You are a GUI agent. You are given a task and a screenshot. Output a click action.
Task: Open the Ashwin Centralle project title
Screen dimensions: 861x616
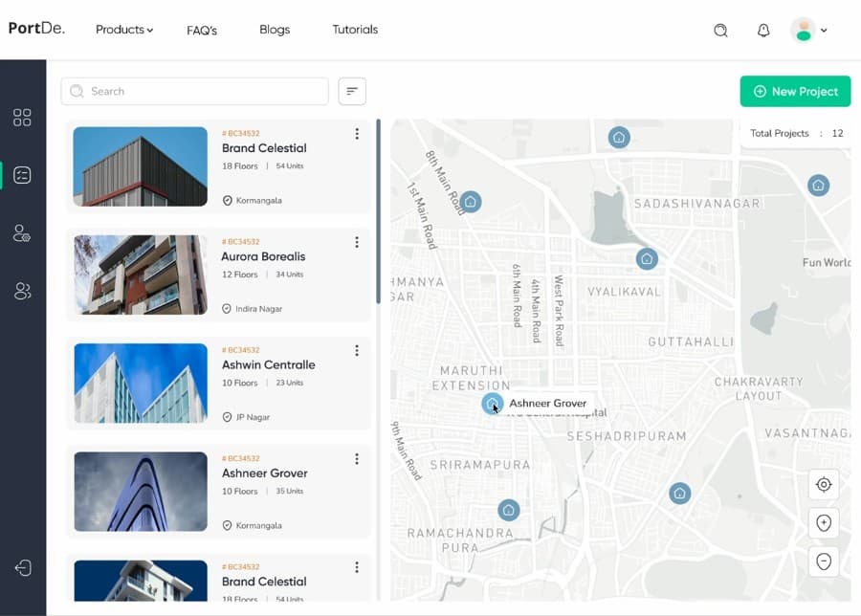(269, 364)
